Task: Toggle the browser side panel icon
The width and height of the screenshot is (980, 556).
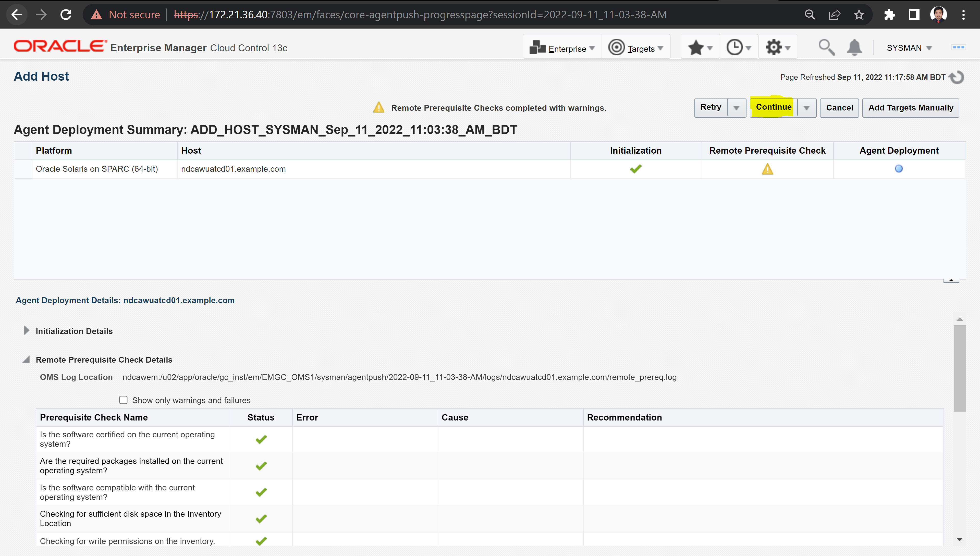Action: tap(914, 15)
